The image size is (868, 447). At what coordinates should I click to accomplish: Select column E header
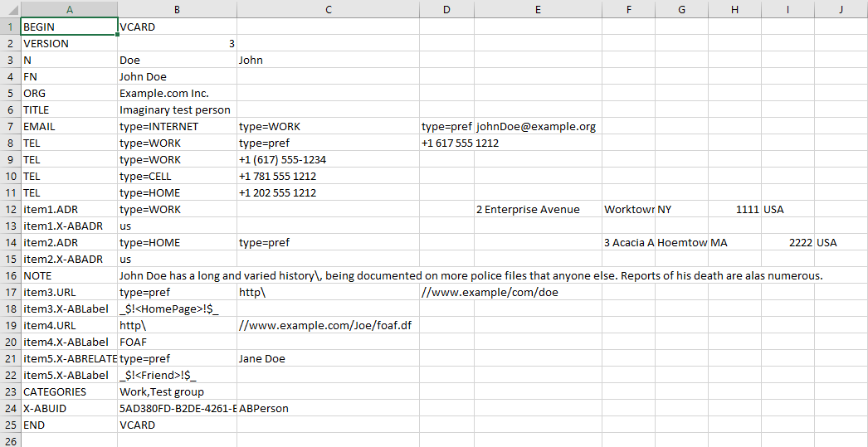click(538, 9)
